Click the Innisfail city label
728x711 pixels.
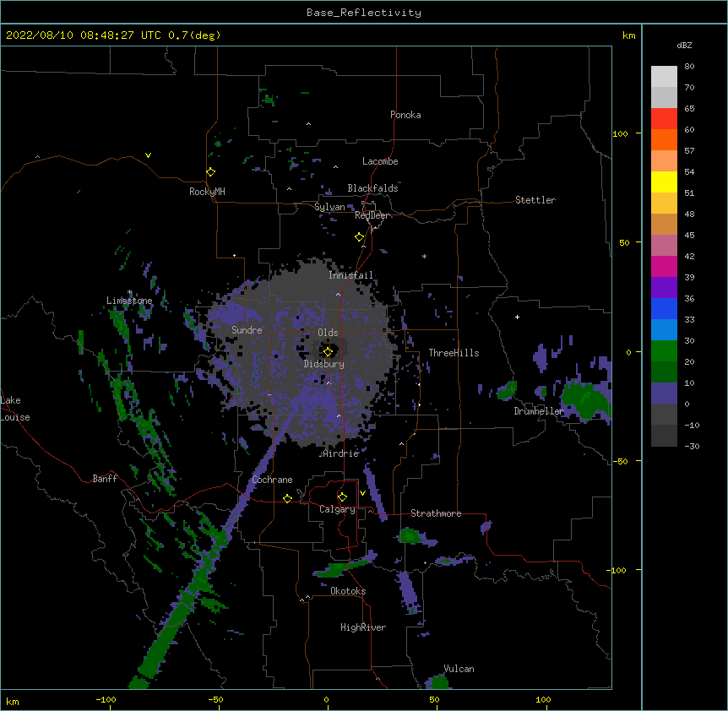click(x=350, y=275)
